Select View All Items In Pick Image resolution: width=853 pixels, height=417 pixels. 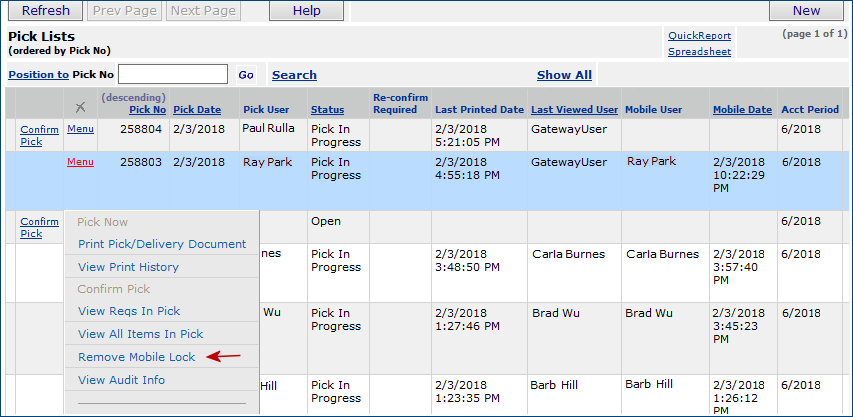pyautogui.click(x=140, y=334)
